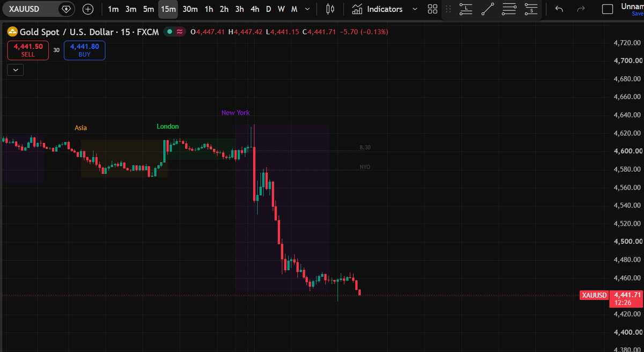Viewport: 644px width, 352px height.
Task: Select the 1m timeframe
Action: [x=113, y=9]
